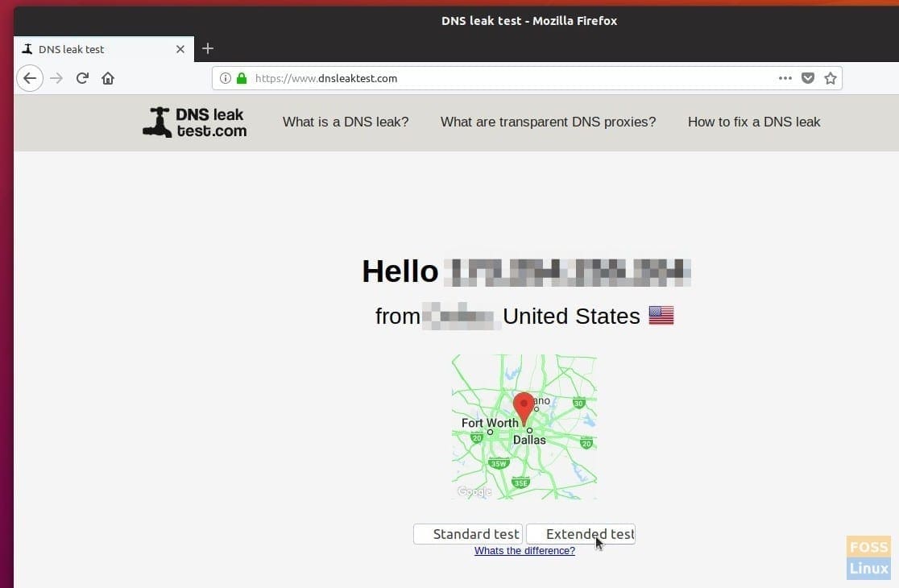The image size is (899, 588).
Task: Go back using the browser back arrow
Action: (x=30, y=78)
